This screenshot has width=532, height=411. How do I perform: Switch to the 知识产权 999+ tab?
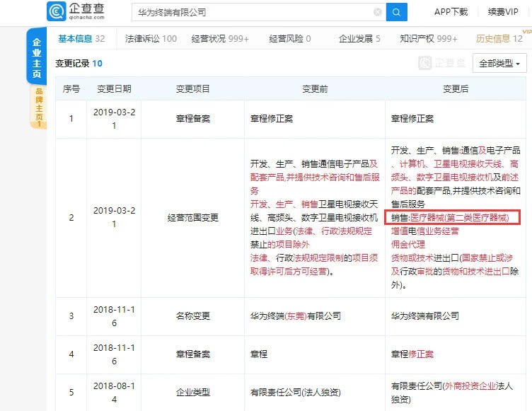429,39
